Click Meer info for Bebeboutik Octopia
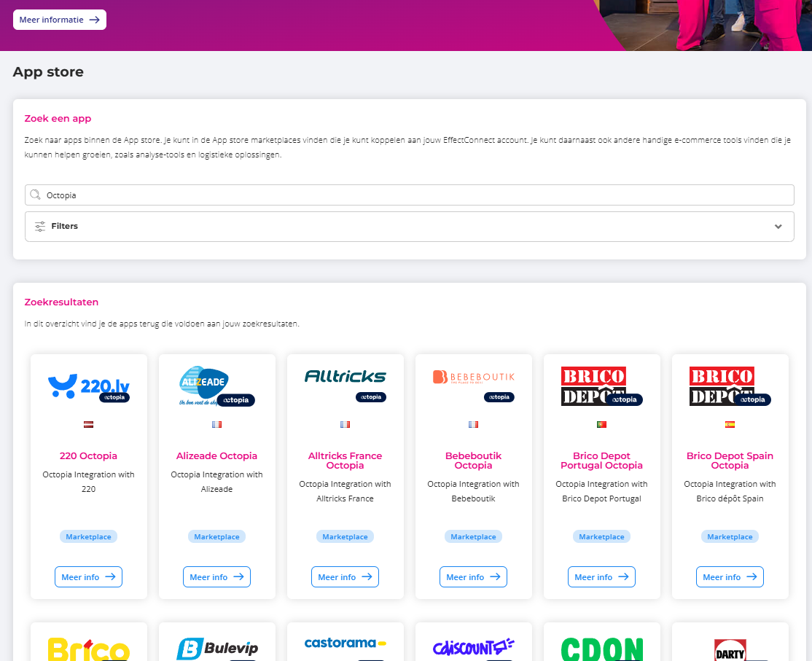812x661 pixels. tap(474, 577)
